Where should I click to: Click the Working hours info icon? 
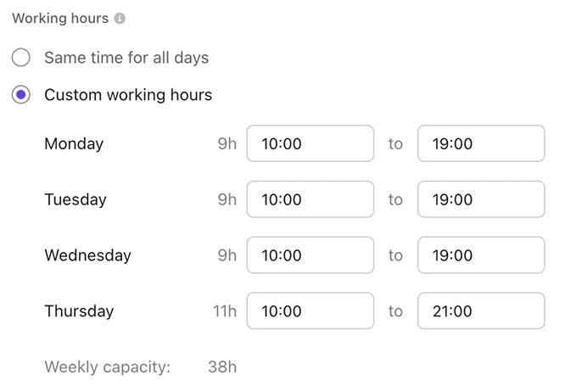click(120, 19)
